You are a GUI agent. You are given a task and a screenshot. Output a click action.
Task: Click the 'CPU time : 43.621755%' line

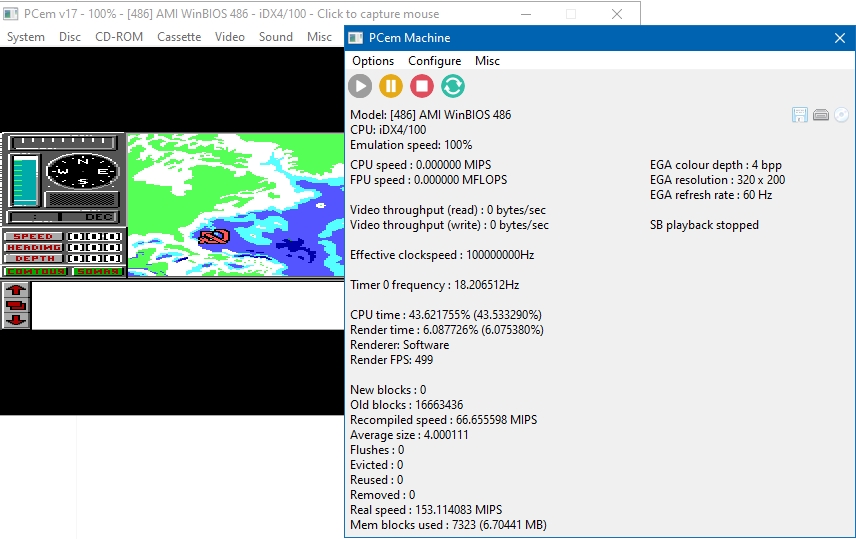click(446, 315)
